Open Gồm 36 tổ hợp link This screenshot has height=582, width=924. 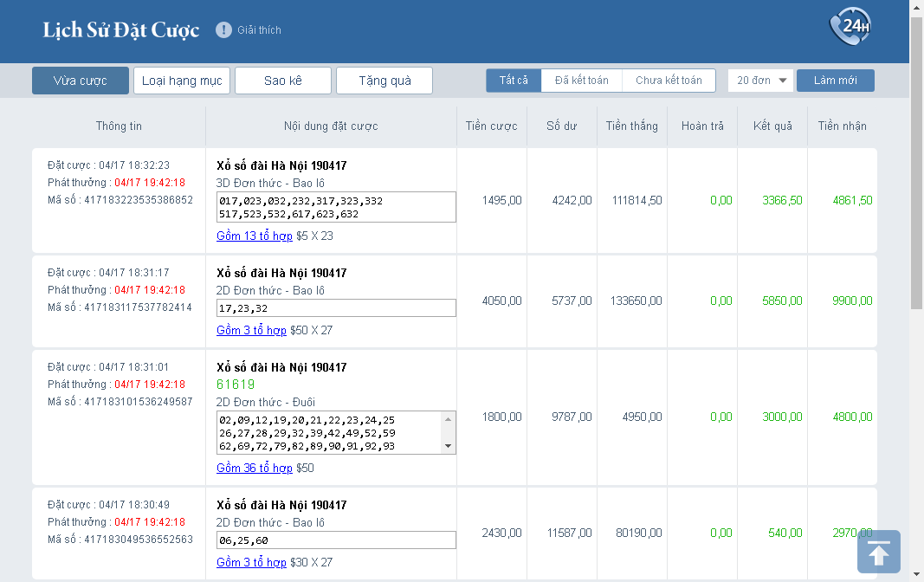click(254, 468)
